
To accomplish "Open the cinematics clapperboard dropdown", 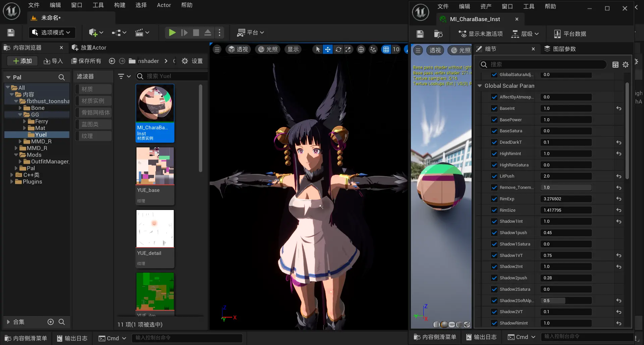I will pyautogui.click(x=142, y=32).
